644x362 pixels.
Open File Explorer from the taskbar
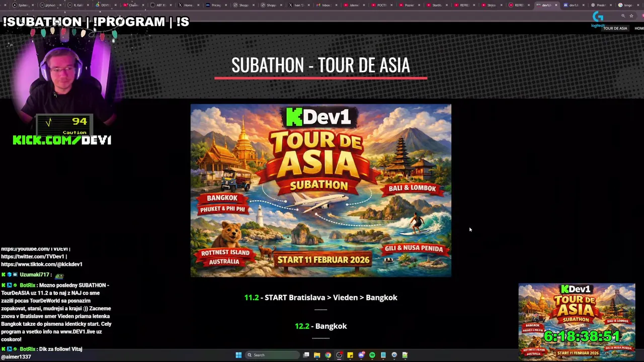[x=317, y=355]
